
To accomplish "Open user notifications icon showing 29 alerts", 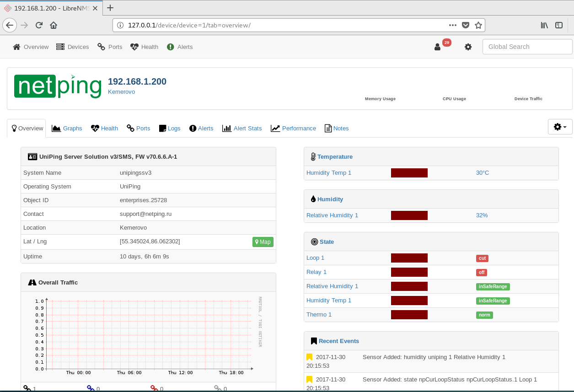I will [438, 47].
